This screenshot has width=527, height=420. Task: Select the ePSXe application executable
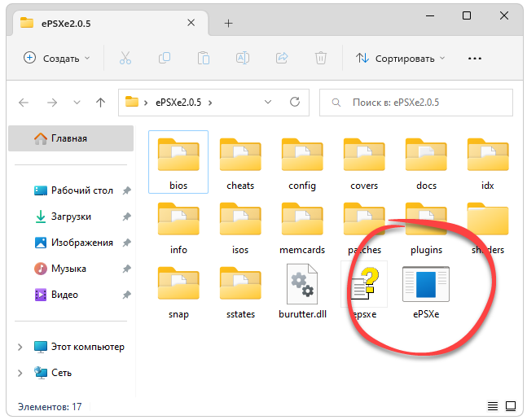426,291
